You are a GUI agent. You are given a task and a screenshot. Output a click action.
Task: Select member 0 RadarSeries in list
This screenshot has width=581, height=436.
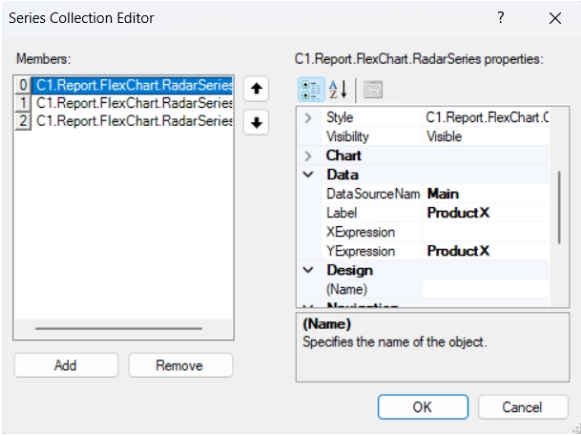(x=124, y=85)
